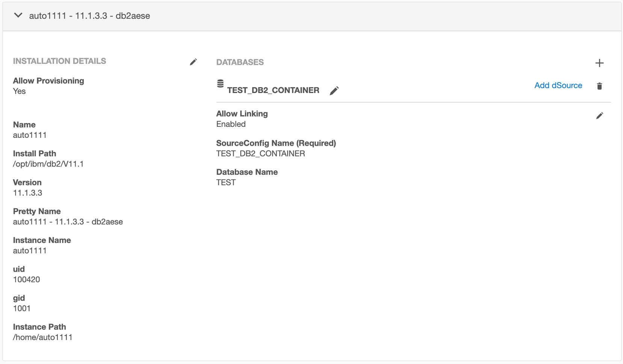
Task: Click the Yes value under Allow Provisioning
Action: click(19, 91)
